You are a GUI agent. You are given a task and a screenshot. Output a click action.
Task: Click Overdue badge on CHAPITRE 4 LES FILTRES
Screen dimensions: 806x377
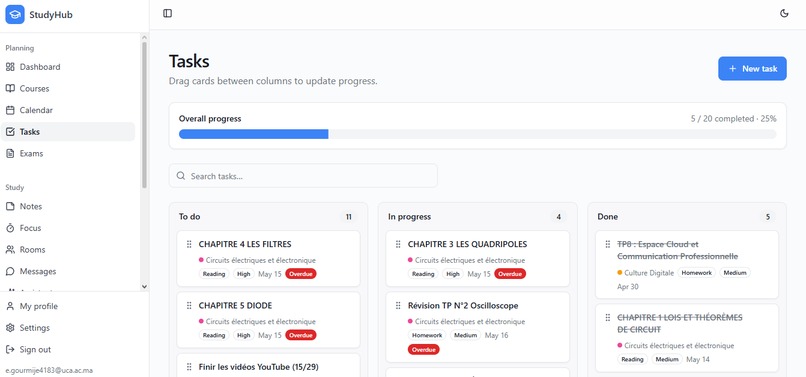[301, 274]
